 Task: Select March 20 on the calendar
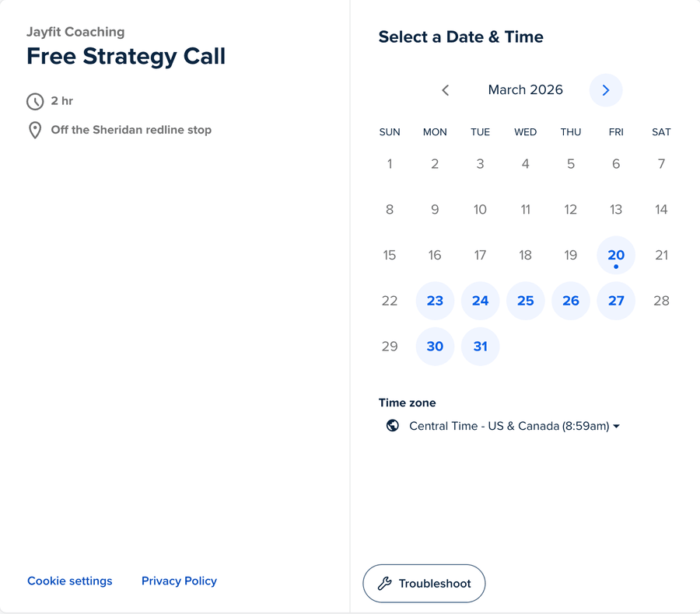pyautogui.click(x=615, y=255)
